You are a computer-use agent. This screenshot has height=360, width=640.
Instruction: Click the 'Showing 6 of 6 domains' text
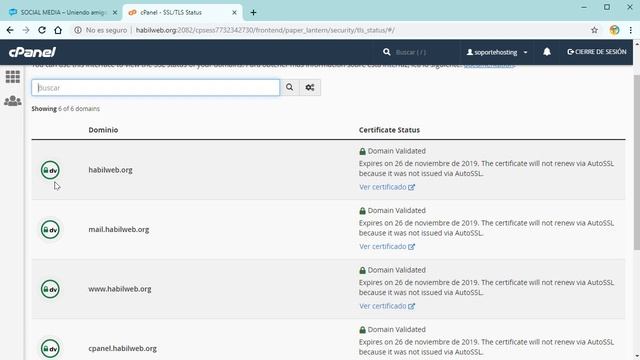(x=65, y=109)
